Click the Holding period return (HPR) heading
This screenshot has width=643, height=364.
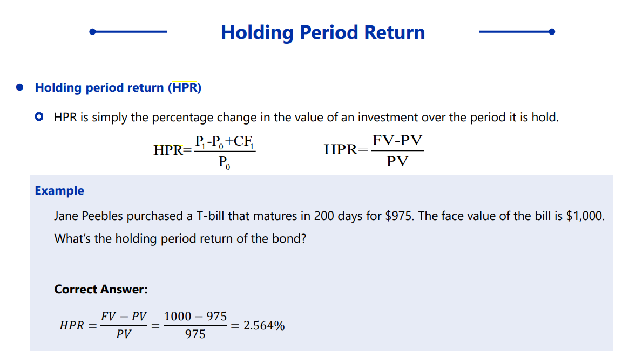point(118,87)
